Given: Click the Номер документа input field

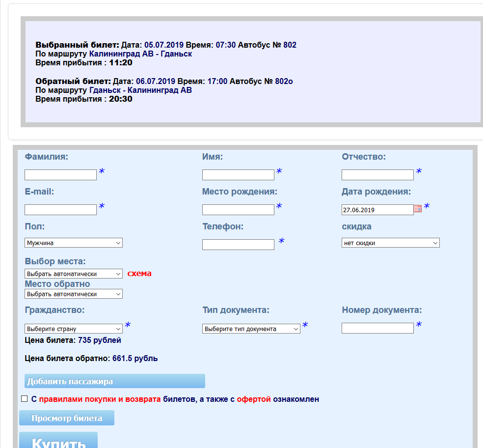Looking at the screenshot, I should pyautogui.click(x=377, y=328).
